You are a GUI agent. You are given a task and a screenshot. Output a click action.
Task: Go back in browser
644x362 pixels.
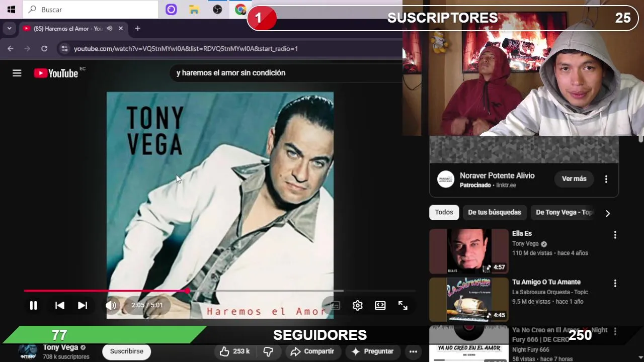[11, 49]
